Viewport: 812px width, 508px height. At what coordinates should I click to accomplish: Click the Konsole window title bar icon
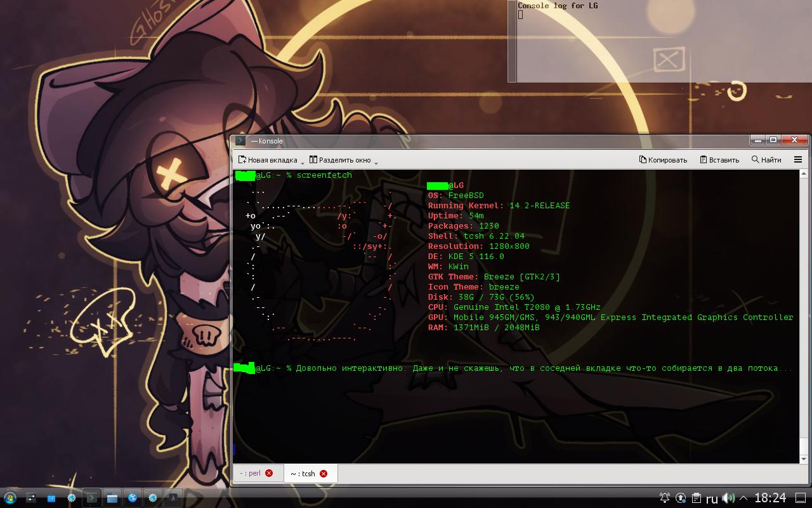pyautogui.click(x=240, y=141)
